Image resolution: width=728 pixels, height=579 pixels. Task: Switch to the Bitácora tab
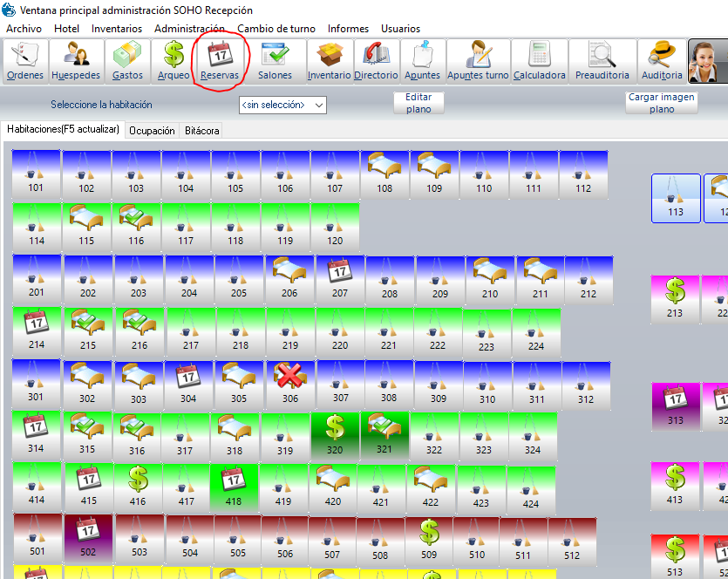(x=201, y=131)
